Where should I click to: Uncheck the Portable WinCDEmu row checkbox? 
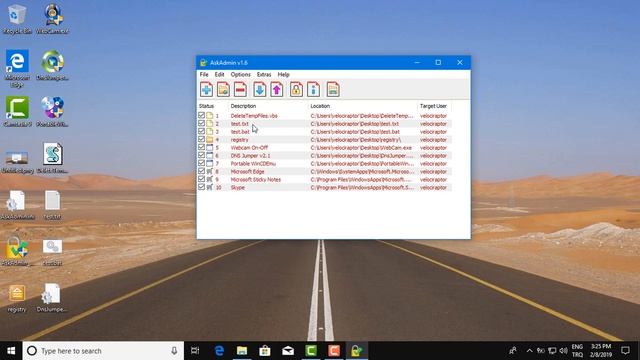click(x=202, y=163)
